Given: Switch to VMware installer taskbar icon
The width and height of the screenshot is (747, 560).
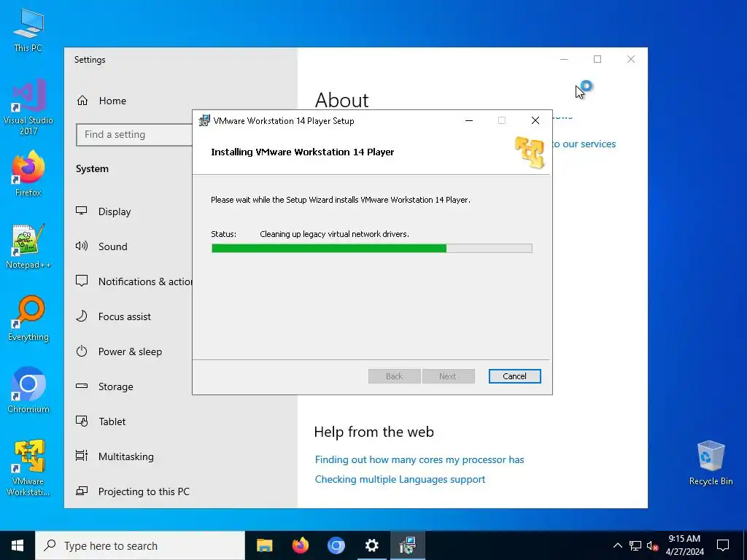Looking at the screenshot, I should pos(407,545).
